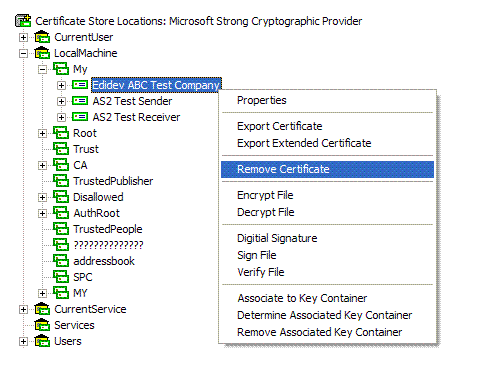Click the CurrentUser store location icon

pos(42,37)
